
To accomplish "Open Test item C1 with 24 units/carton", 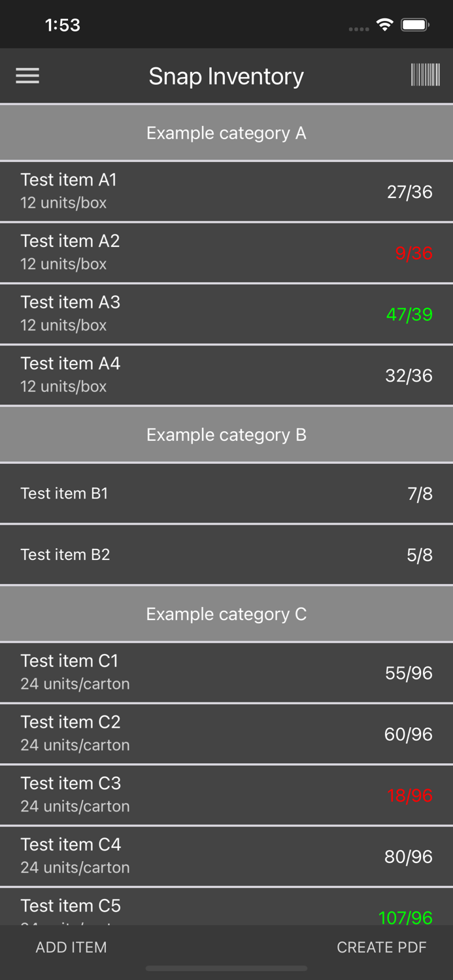I will click(226, 672).
